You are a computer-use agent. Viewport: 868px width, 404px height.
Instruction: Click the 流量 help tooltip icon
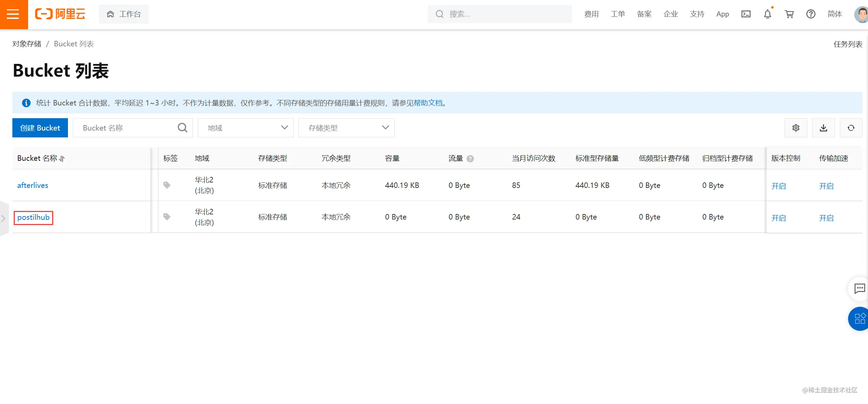click(470, 159)
